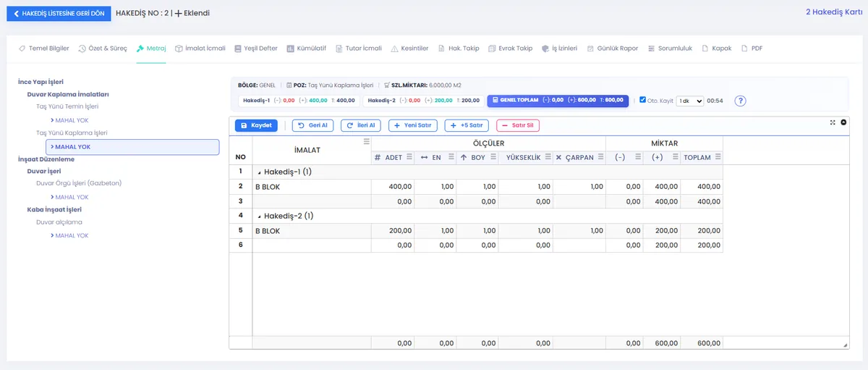Redo with the İleri Al button

[x=361, y=125]
